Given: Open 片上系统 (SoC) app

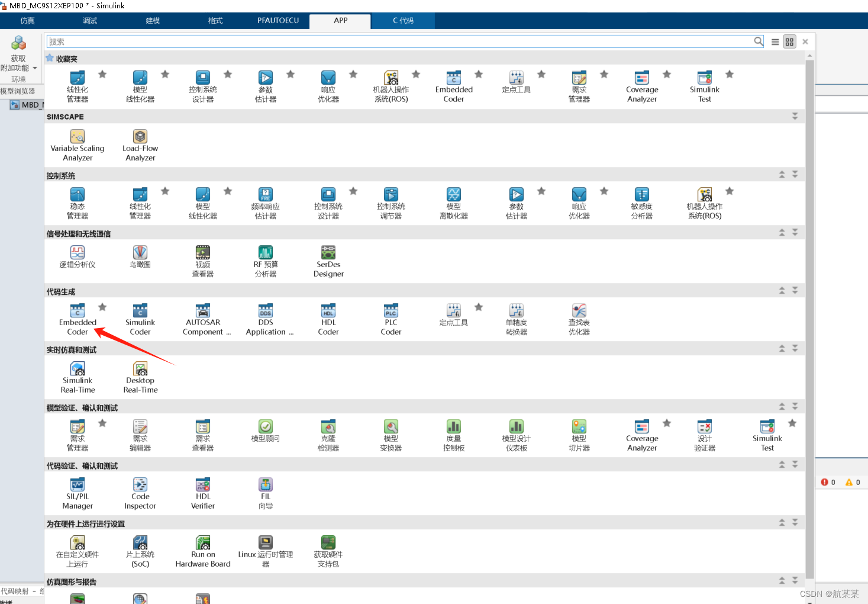Looking at the screenshot, I should click(x=140, y=551).
